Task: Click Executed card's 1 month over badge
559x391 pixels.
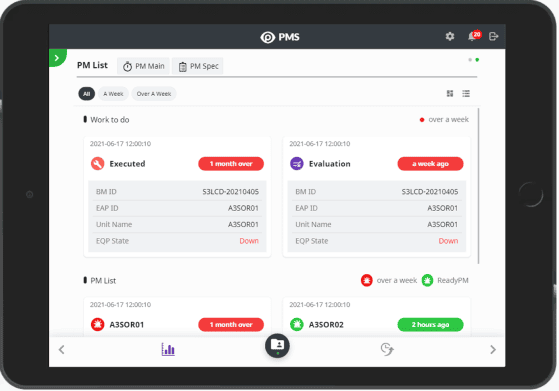Action: pos(231,164)
